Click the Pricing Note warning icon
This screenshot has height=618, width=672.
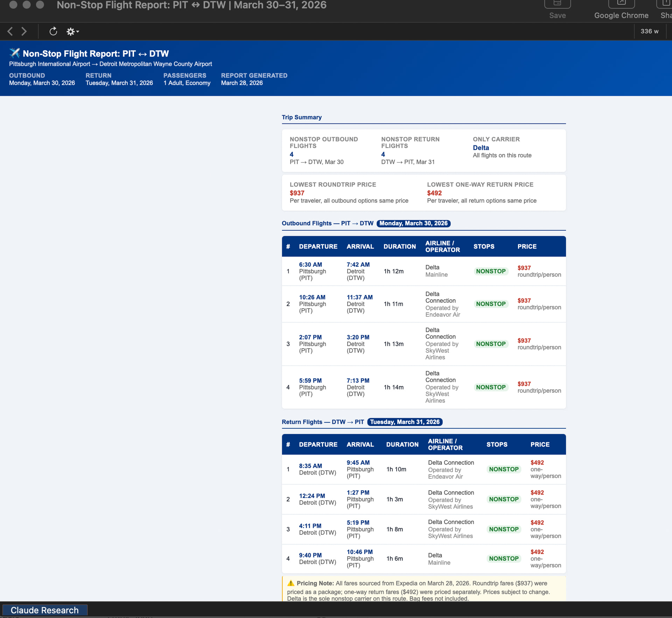[x=290, y=583]
